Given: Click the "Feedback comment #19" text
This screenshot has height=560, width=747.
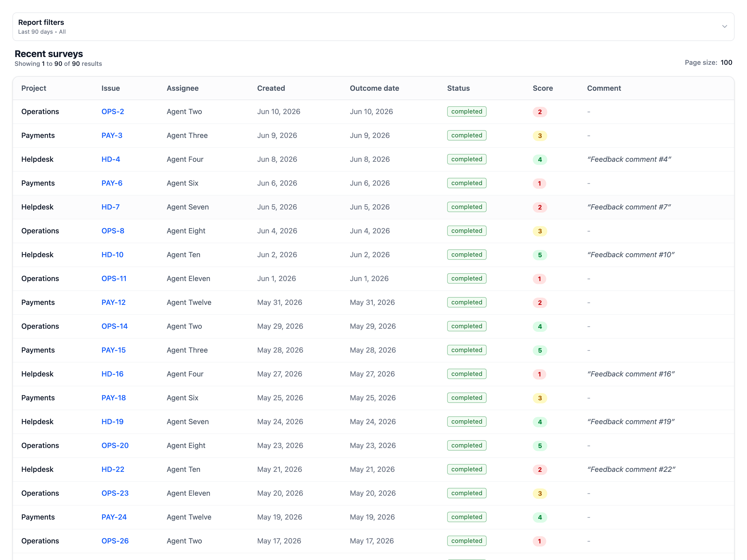Looking at the screenshot, I should tap(631, 422).
